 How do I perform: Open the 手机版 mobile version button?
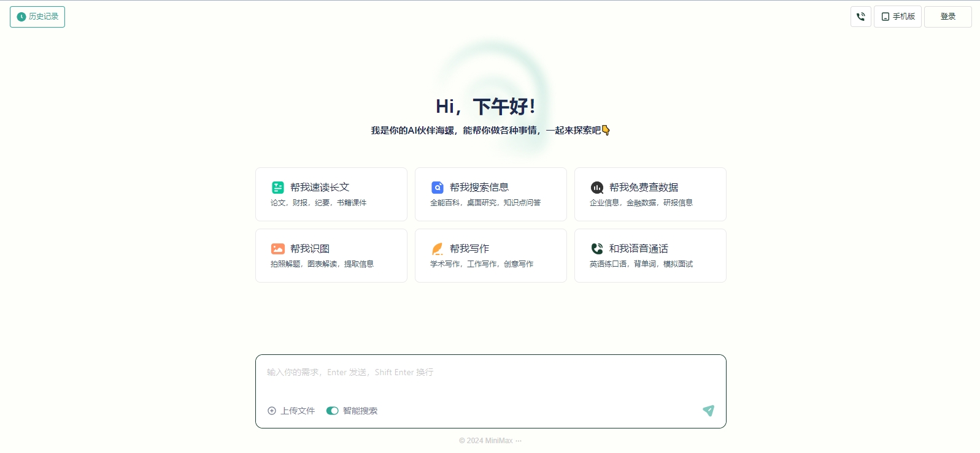898,17
